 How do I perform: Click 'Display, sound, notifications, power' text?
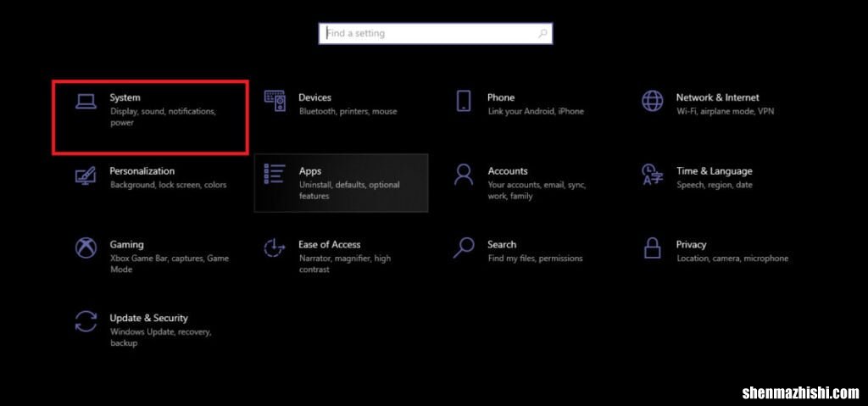[163, 117]
